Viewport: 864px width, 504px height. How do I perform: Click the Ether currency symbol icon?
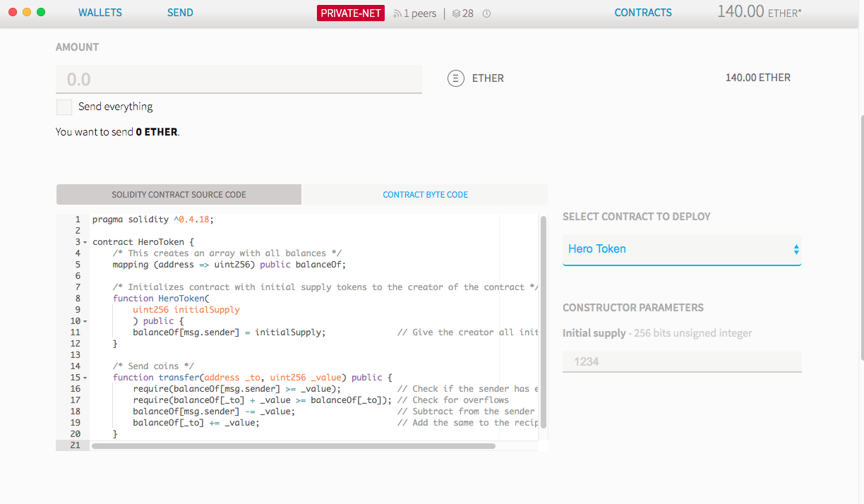(x=456, y=78)
